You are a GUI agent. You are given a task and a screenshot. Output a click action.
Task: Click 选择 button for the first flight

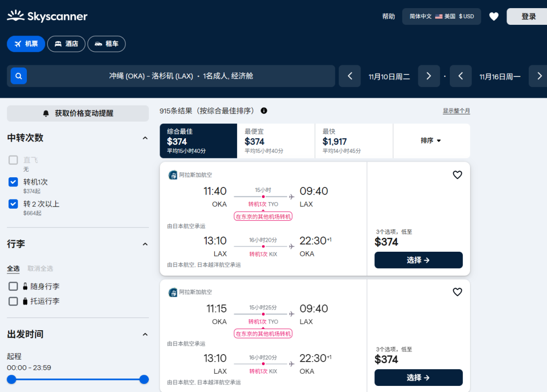418,260
